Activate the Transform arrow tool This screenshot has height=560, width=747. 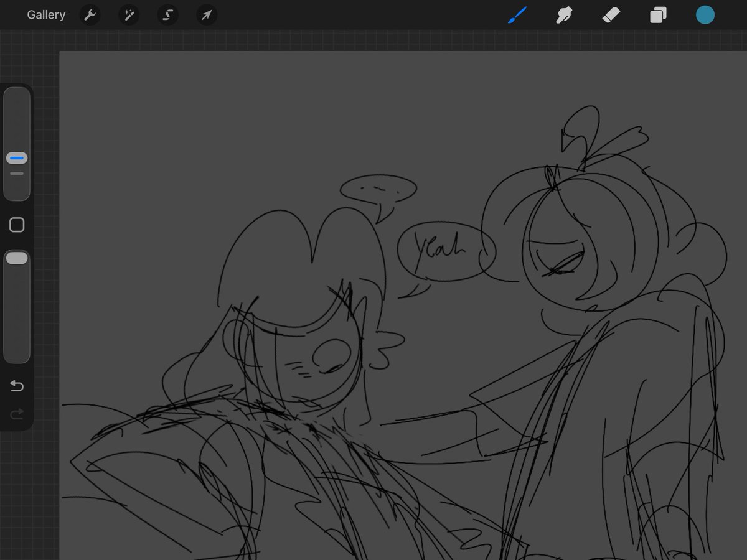(x=207, y=15)
